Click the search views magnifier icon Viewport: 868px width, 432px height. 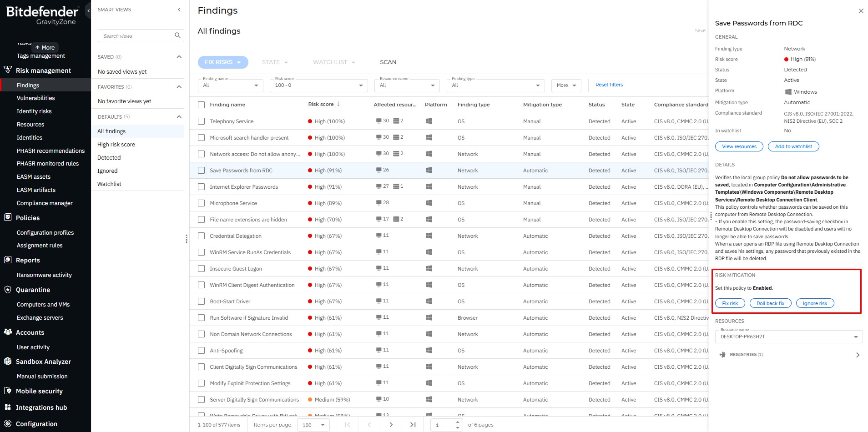[x=177, y=35]
